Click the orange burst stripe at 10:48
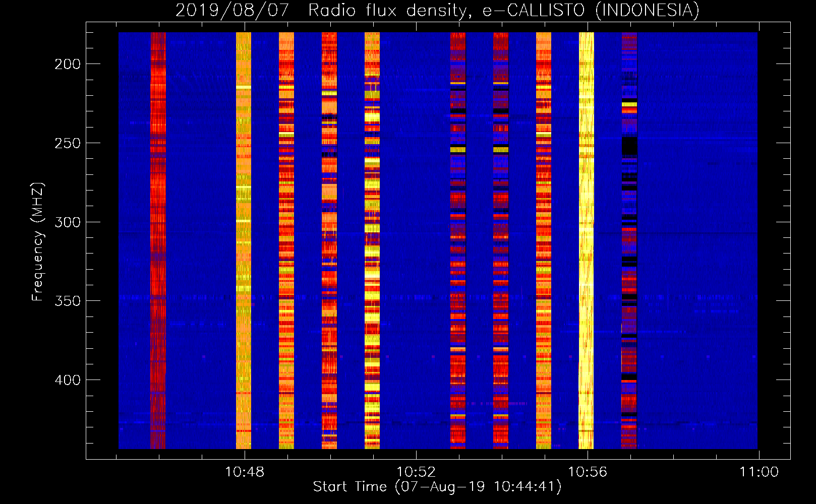 click(x=244, y=240)
